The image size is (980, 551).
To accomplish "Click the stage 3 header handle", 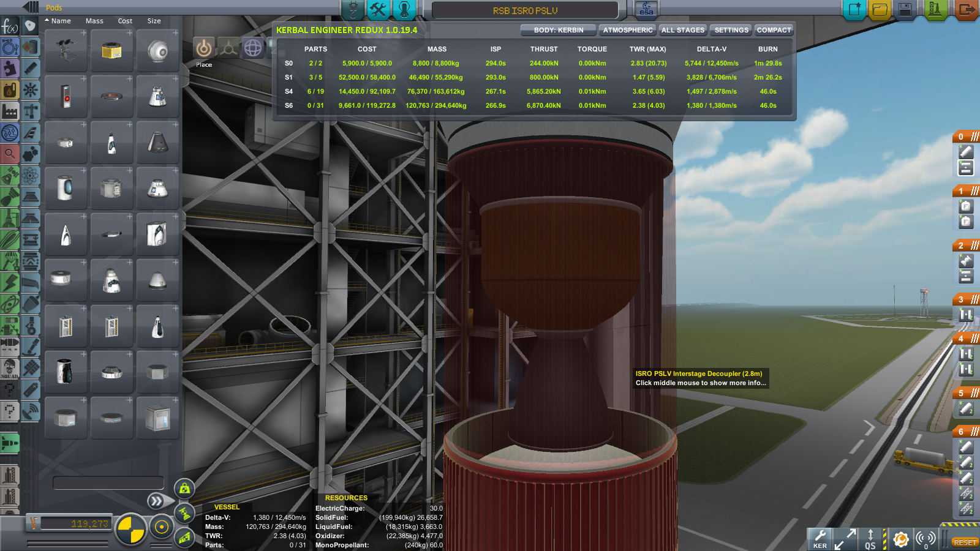I will (x=967, y=299).
